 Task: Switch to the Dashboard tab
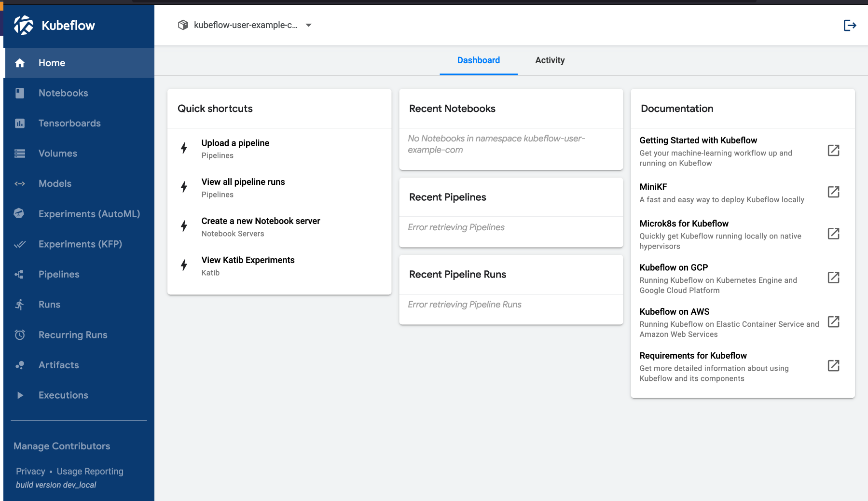tap(478, 60)
